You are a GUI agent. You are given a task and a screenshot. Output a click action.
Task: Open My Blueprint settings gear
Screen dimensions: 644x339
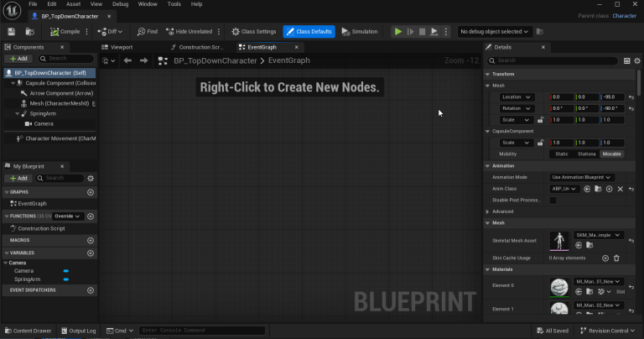click(x=91, y=179)
